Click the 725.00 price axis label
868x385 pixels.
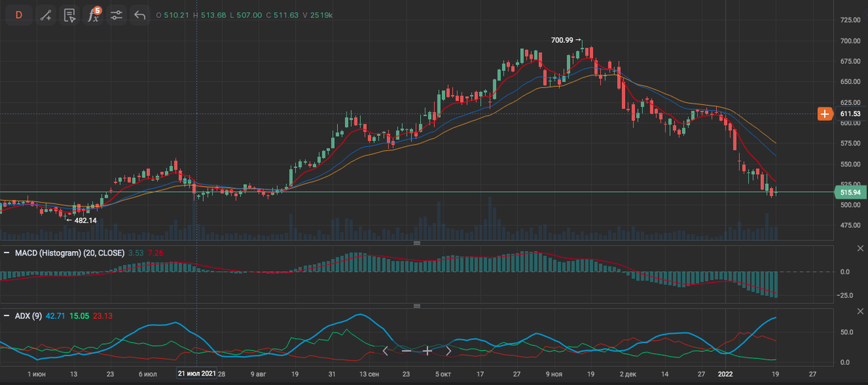(851, 20)
